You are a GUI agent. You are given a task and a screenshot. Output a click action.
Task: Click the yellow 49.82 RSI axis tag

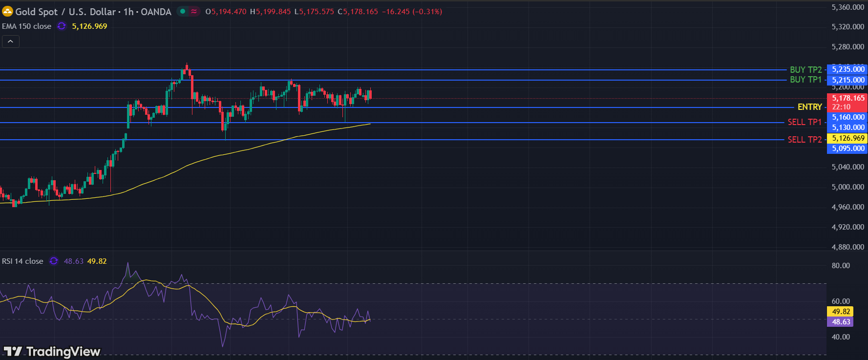pos(841,312)
